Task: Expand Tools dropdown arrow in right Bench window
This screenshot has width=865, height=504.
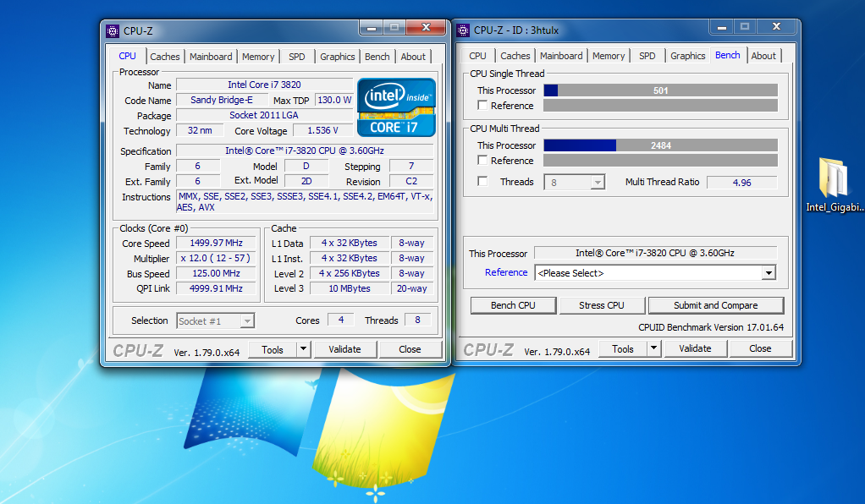Action: [x=653, y=348]
